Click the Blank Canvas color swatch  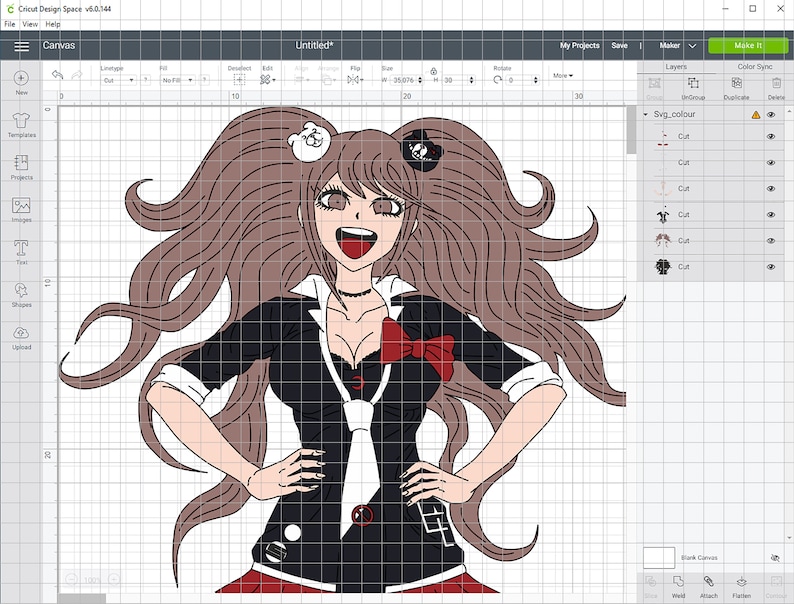(659, 557)
